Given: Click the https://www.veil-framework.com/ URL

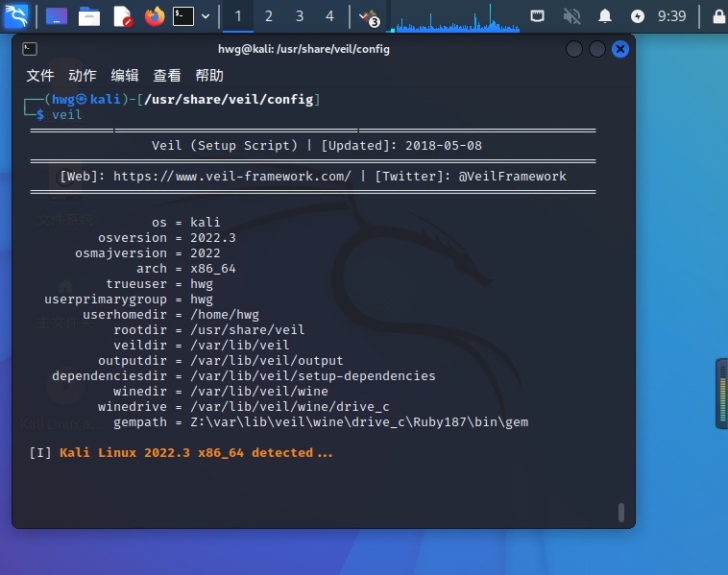Looking at the screenshot, I should (x=232, y=177).
